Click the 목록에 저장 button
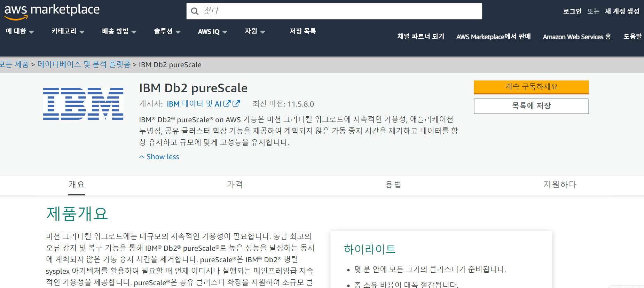The height and width of the screenshot is (288, 644). coord(531,106)
